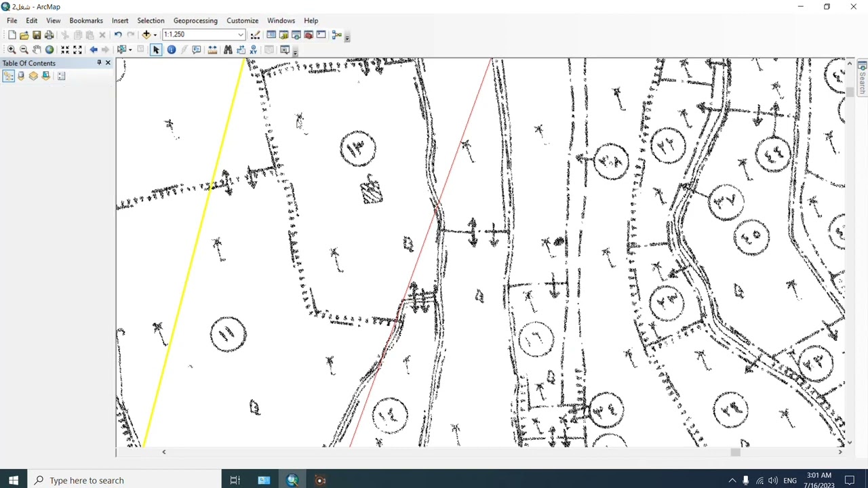Open the Windows menu
The width and height of the screenshot is (868, 488).
pyautogui.click(x=281, y=20)
